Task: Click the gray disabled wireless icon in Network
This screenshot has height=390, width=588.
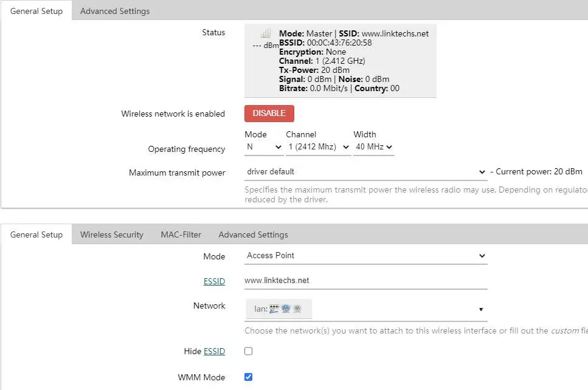Action: click(297, 309)
